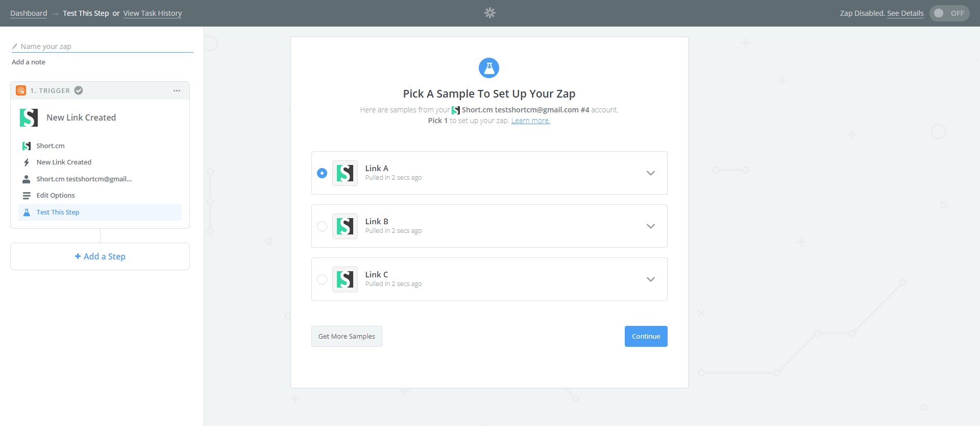Select the Link A radio button
This screenshot has height=426, width=980.
(x=322, y=173)
